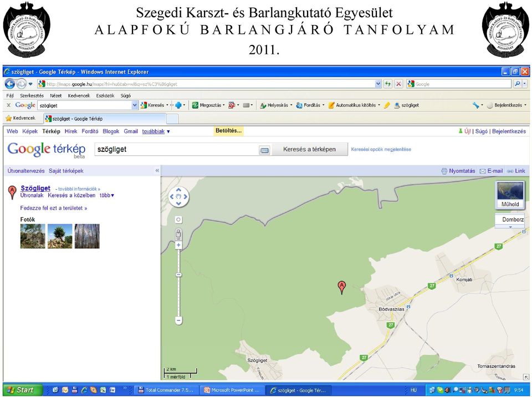Open the third photo thumbnail of trees
The image size is (532, 397).
(x=87, y=236)
